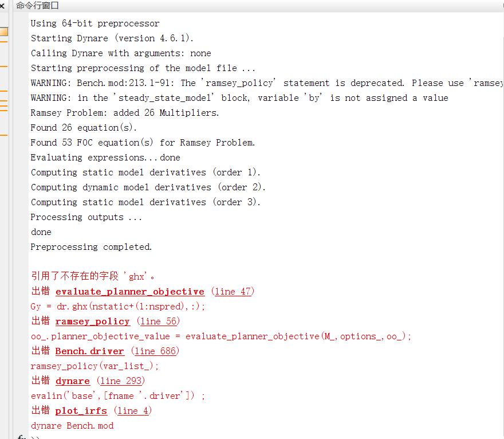Go to line 293 link

click(x=121, y=381)
